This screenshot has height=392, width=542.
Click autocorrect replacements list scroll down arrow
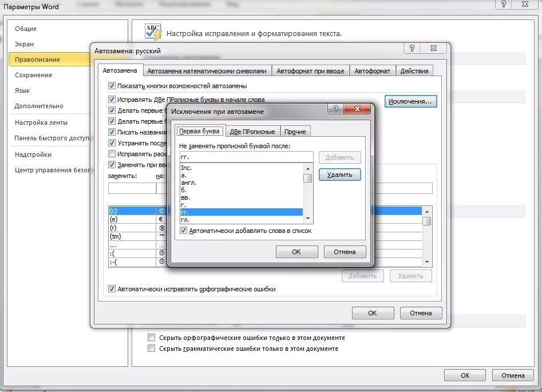427,262
